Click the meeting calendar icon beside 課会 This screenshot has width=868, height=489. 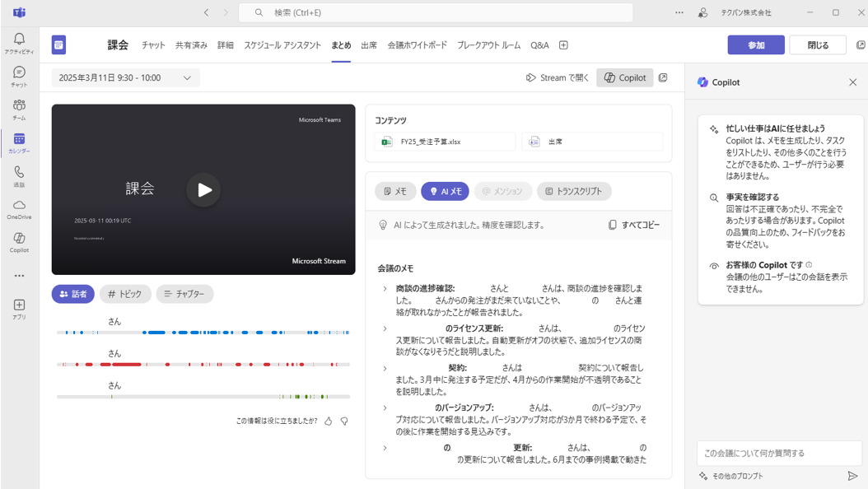click(x=58, y=44)
